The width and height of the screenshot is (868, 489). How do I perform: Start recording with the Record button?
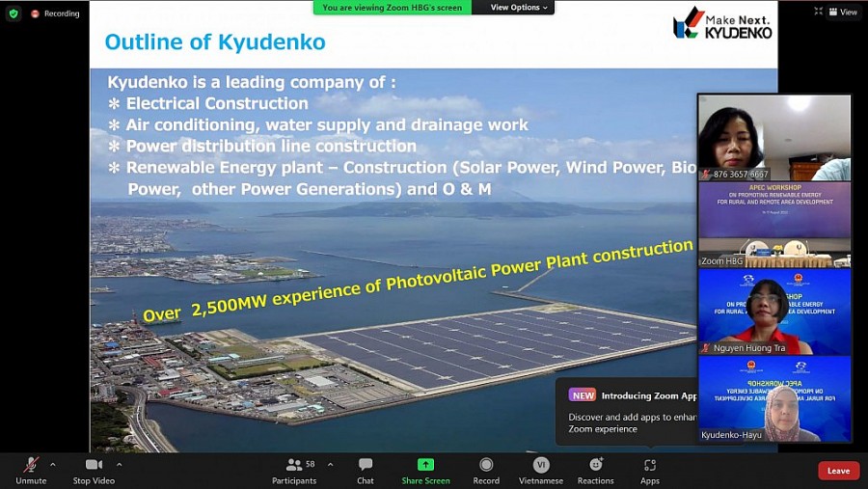[x=486, y=470]
